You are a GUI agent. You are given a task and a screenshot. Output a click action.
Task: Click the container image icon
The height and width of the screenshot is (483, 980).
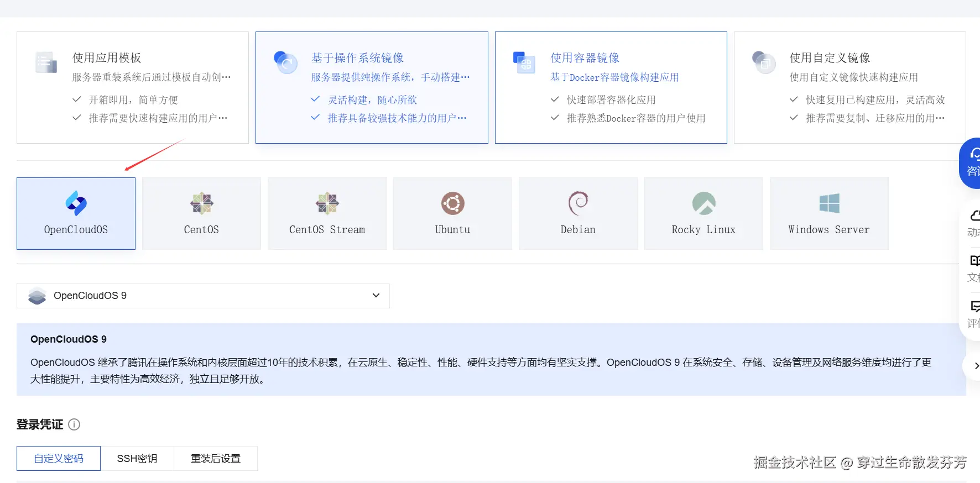click(x=524, y=62)
